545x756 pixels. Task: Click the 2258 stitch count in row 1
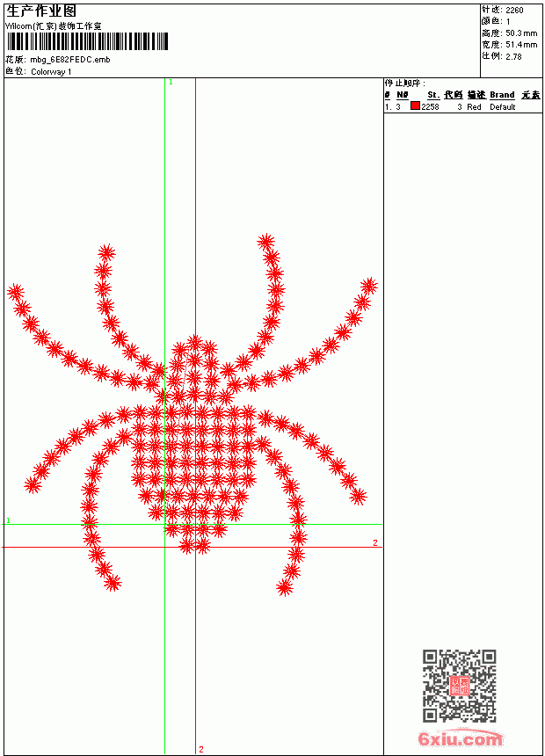(x=430, y=107)
